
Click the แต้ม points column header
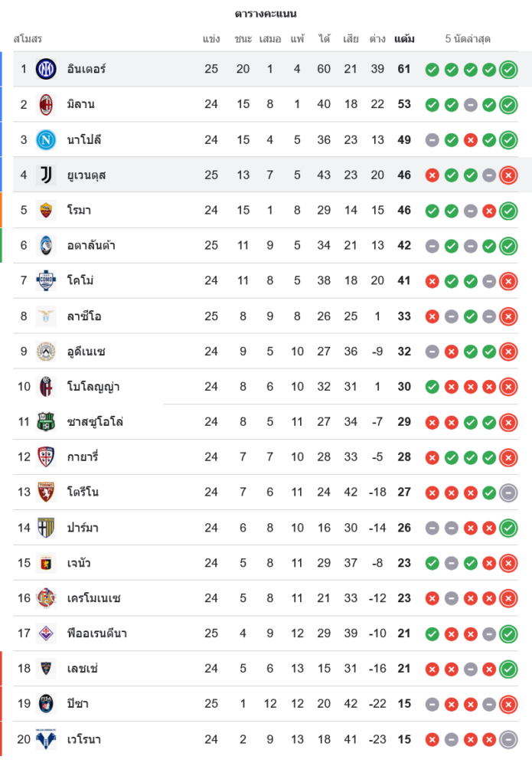point(404,39)
